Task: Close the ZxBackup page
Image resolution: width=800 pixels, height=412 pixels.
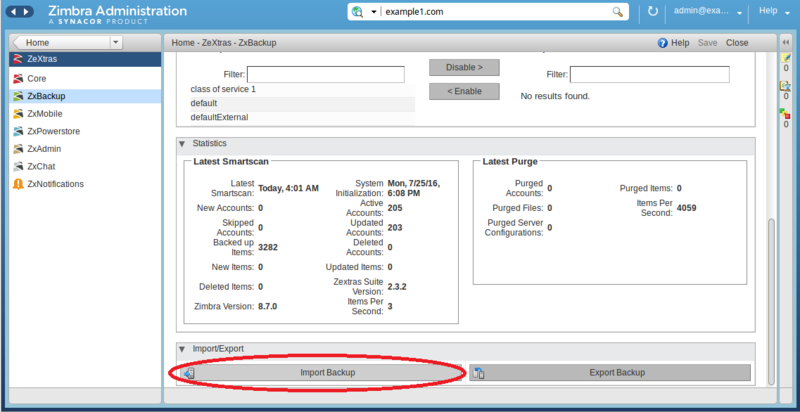Action: (737, 43)
